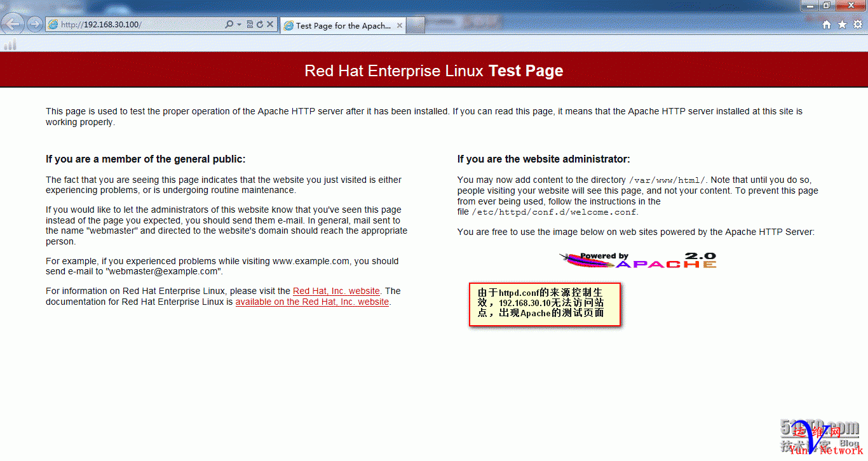
Task: Go forward with the browser Forward arrow
Action: tap(34, 25)
